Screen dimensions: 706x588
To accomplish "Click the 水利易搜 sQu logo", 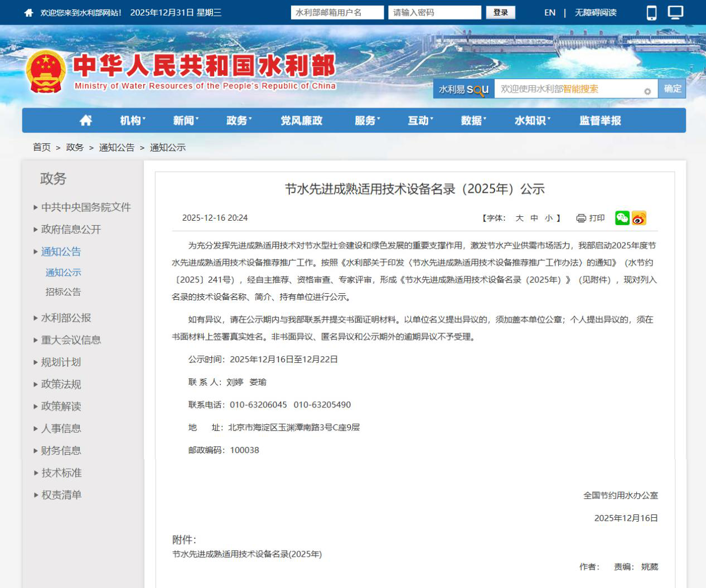I will tap(464, 88).
